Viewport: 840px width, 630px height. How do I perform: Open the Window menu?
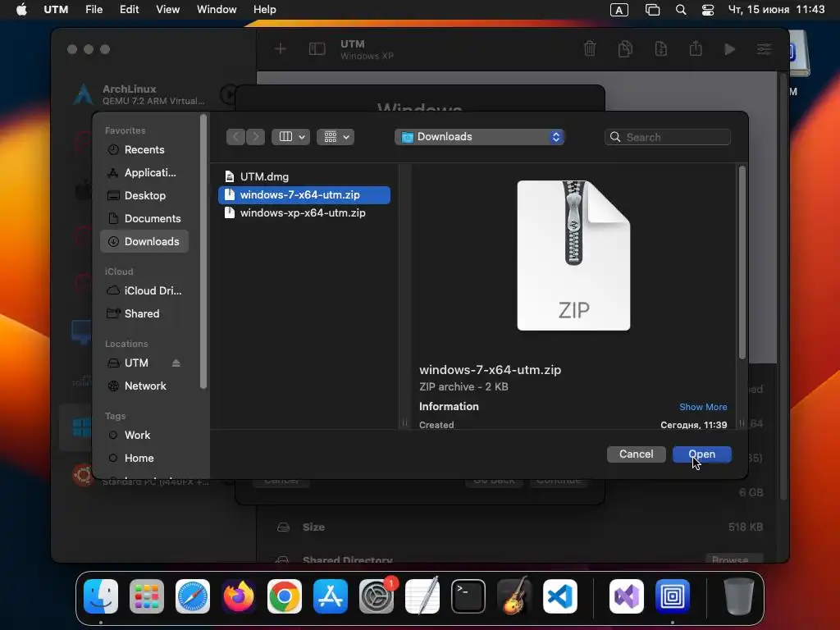tap(217, 10)
